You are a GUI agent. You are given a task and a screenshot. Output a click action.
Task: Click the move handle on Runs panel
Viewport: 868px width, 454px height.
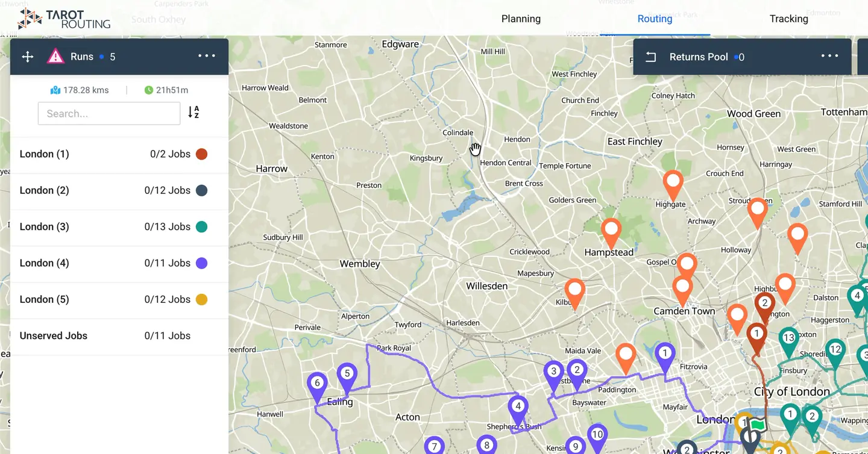point(28,57)
